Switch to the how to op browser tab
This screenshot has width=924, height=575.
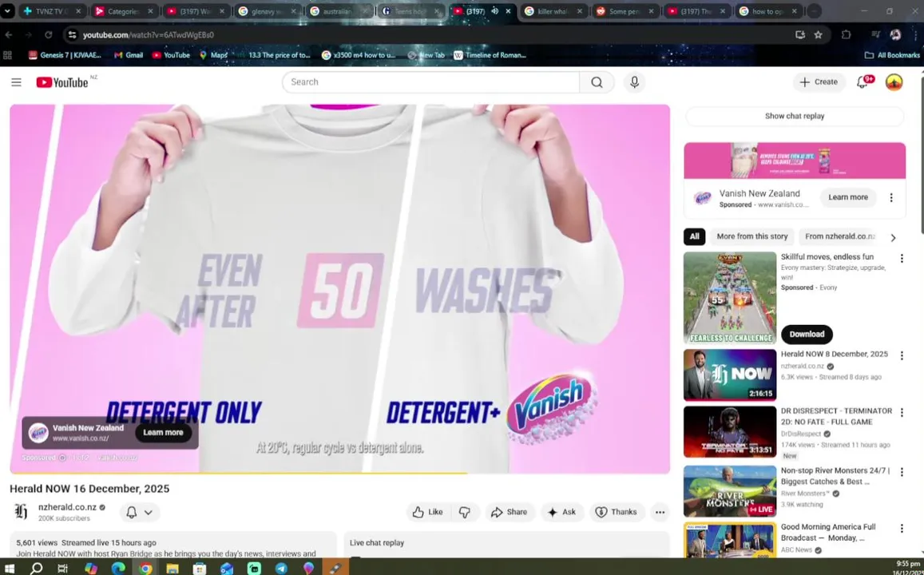click(x=767, y=11)
